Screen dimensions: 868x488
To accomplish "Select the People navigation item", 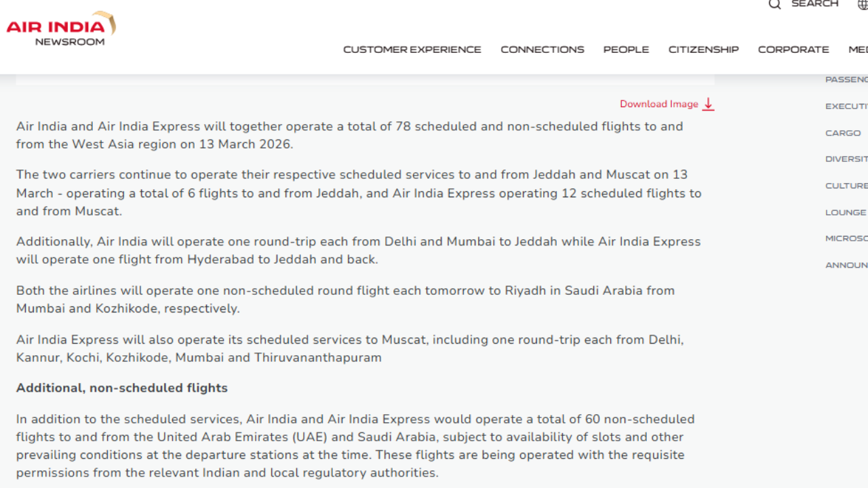I will 626,49.
